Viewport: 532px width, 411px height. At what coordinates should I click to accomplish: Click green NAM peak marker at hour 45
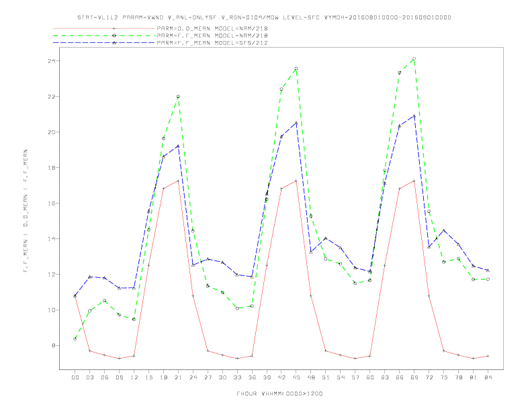coord(296,68)
